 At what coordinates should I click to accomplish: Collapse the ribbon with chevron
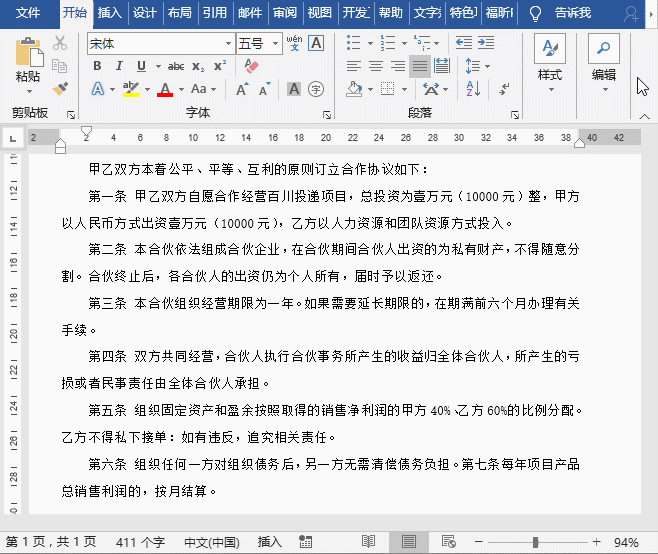tap(645, 116)
